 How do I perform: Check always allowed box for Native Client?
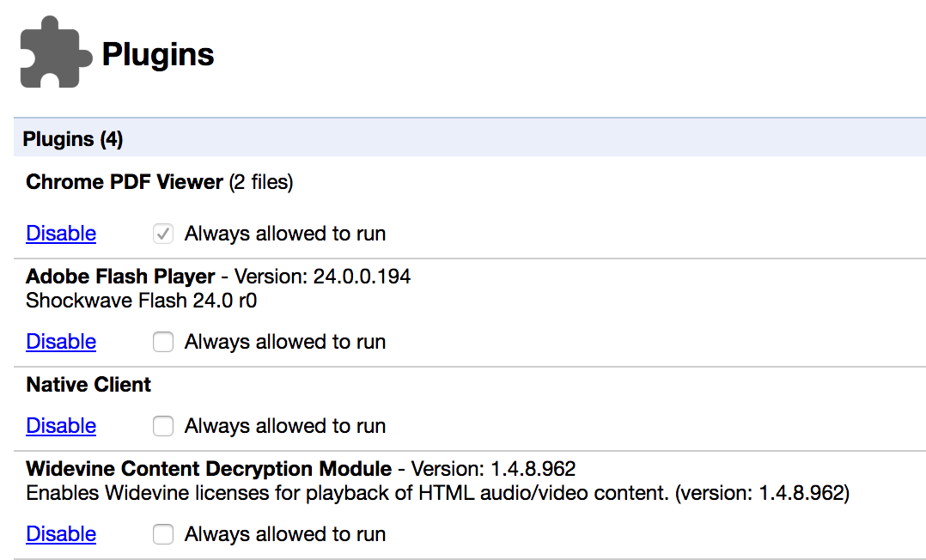(163, 426)
